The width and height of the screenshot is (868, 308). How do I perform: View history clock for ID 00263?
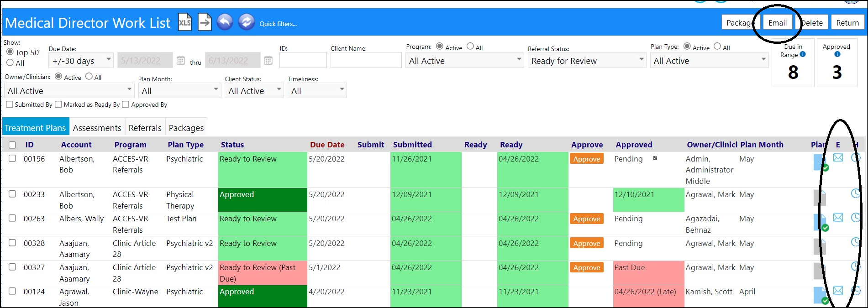pos(856,218)
